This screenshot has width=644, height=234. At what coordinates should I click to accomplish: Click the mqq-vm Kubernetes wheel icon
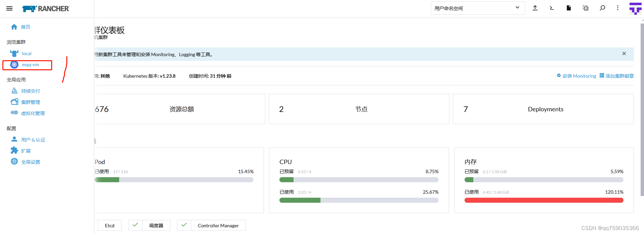(14, 65)
